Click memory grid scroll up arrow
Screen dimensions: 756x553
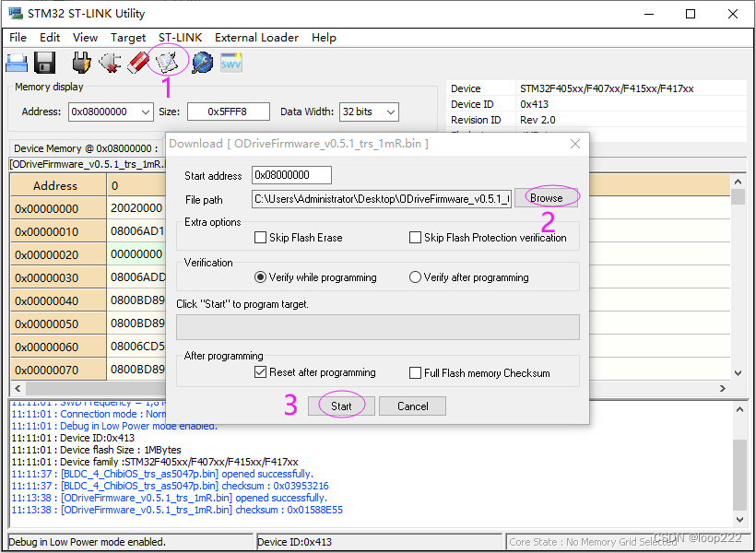pos(738,182)
